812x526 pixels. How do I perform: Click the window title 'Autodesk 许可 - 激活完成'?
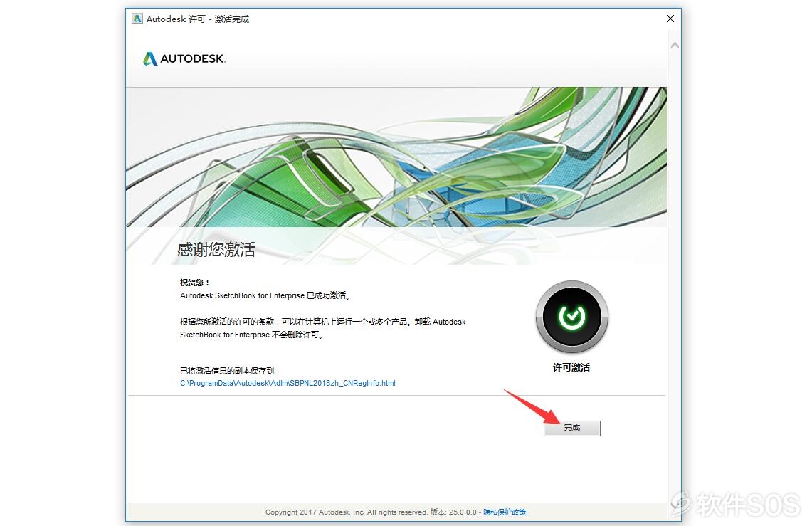198,19
